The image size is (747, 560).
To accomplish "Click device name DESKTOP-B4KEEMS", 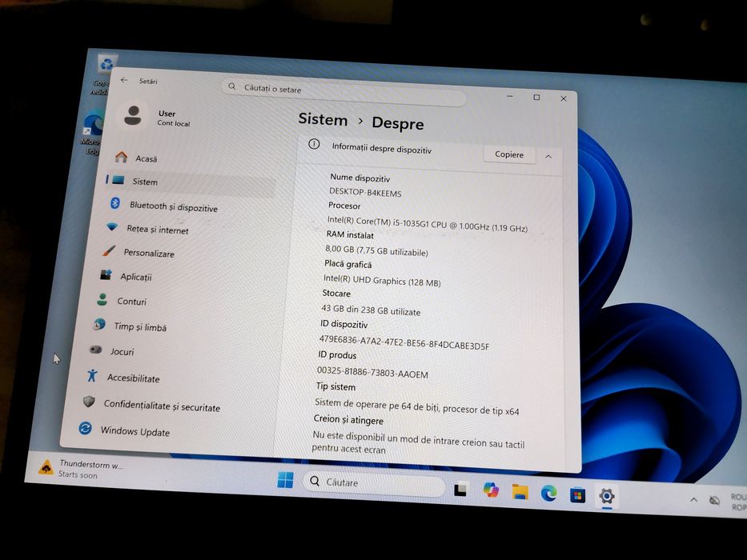I will 365,193.
